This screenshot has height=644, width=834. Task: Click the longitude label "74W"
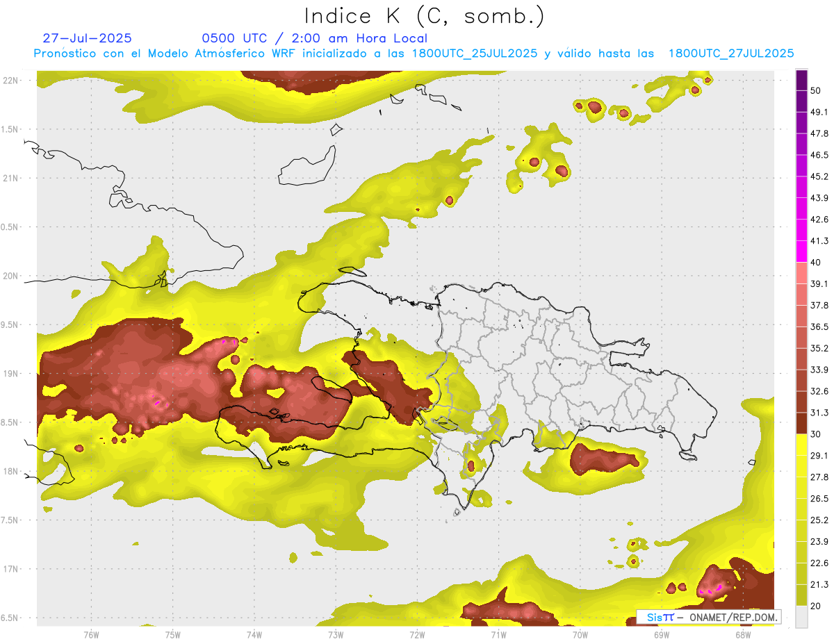[x=254, y=635]
